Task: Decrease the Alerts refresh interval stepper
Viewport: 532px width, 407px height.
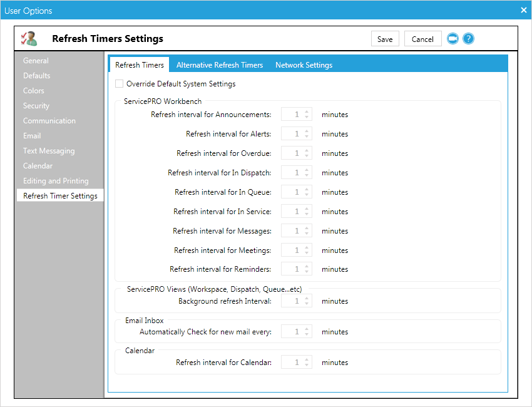Action: pyautogui.click(x=307, y=137)
